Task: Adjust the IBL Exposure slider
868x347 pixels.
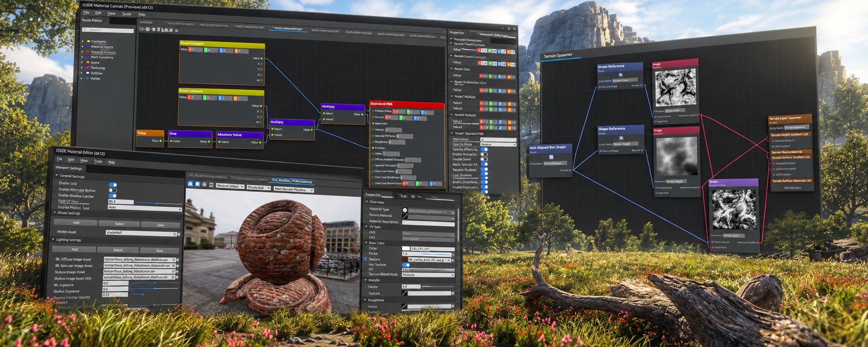Action: coord(154,283)
